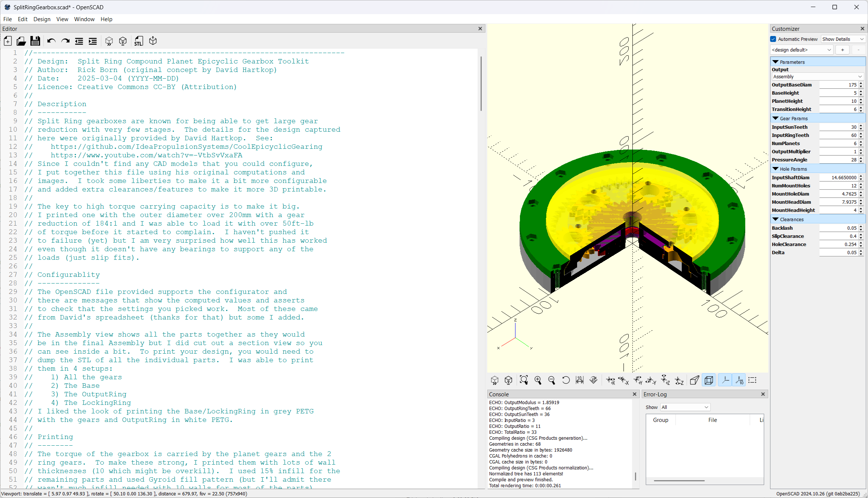The image size is (868, 498).
Task: Set view to -Z bottom direction
Action: pos(679,380)
